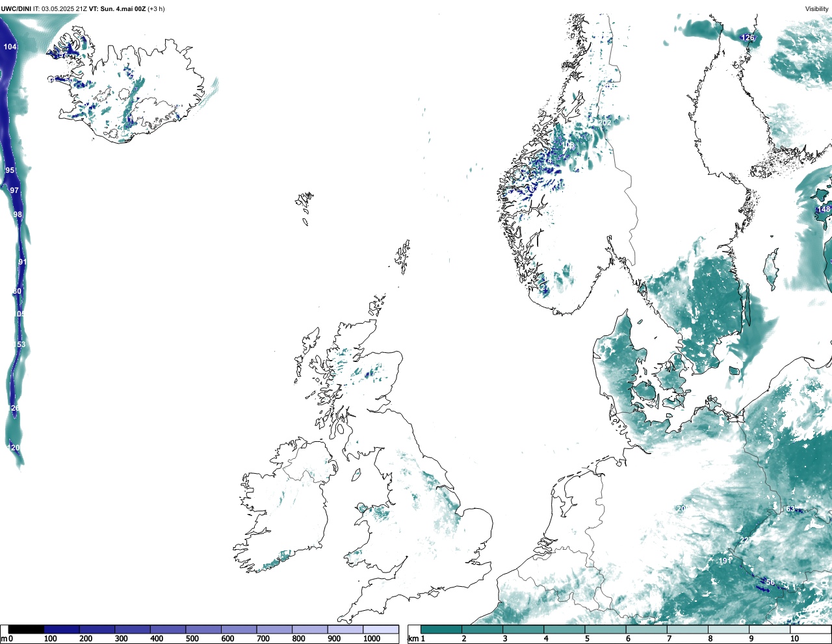Click the 'Visibility' title at the top right
832x644 pixels.
tap(817, 8)
